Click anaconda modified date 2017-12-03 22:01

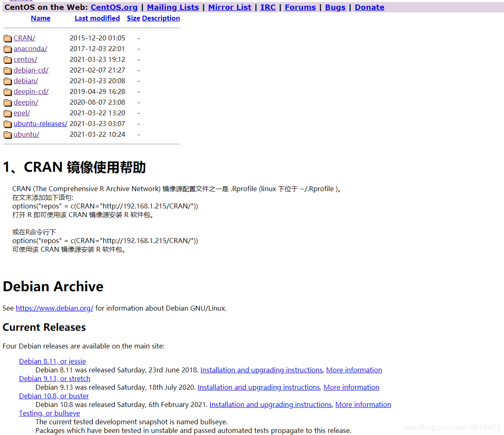click(97, 49)
